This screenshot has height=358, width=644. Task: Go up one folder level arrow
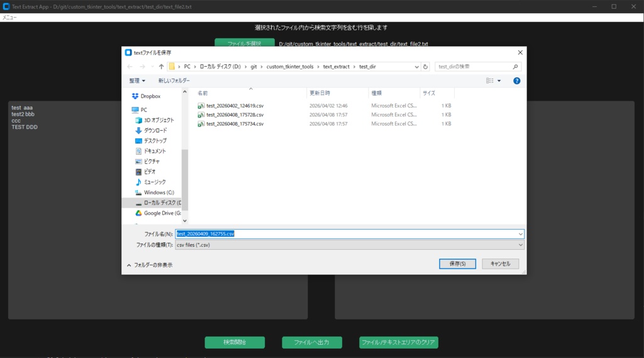tap(162, 67)
